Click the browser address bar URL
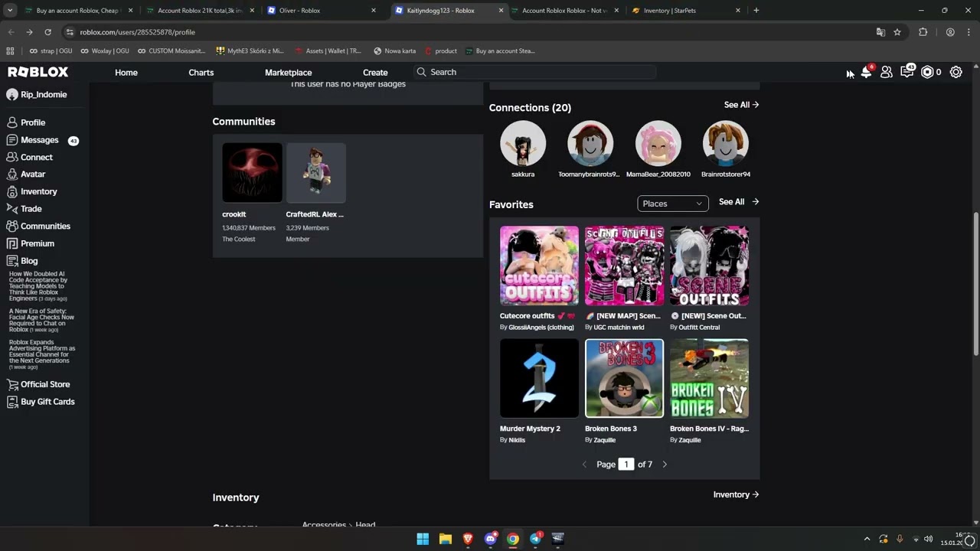This screenshot has height=551, width=980. [x=138, y=32]
